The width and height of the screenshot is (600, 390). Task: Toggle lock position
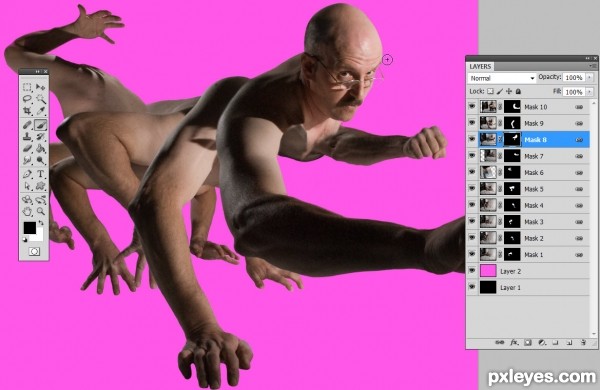[x=509, y=91]
